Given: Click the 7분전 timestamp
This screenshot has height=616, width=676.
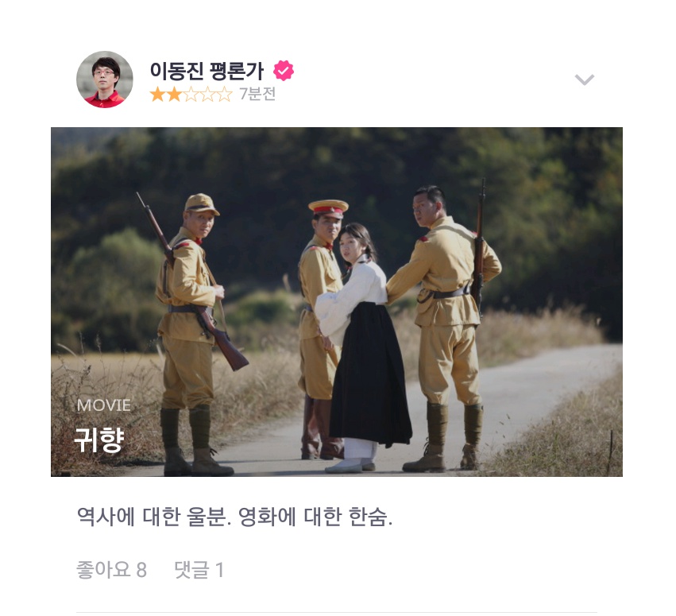Looking at the screenshot, I should click(257, 94).
